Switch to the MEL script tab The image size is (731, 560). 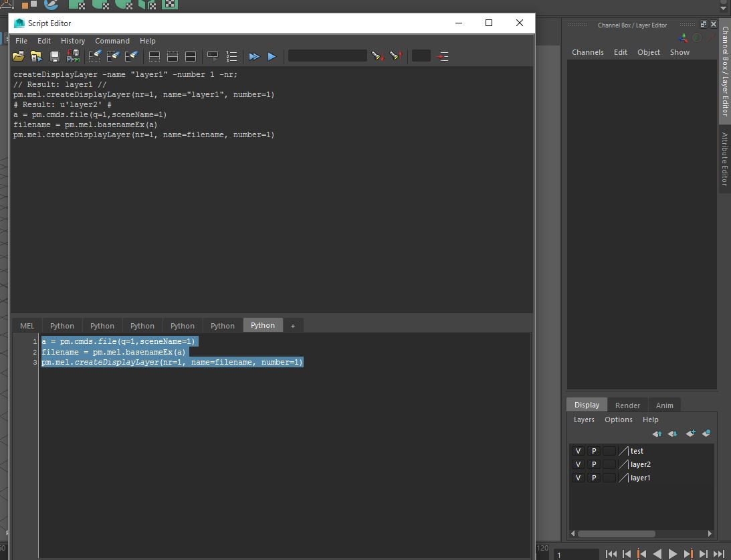[x=27, y=325]
